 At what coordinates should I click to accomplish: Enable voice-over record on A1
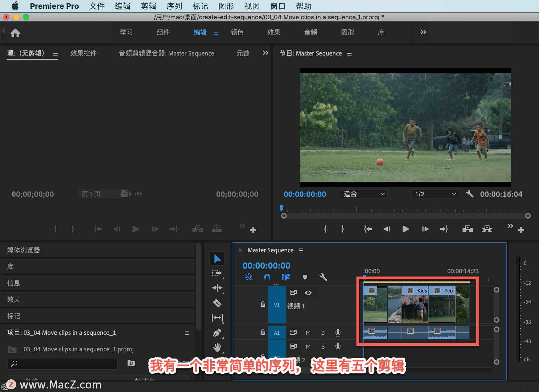338,333
